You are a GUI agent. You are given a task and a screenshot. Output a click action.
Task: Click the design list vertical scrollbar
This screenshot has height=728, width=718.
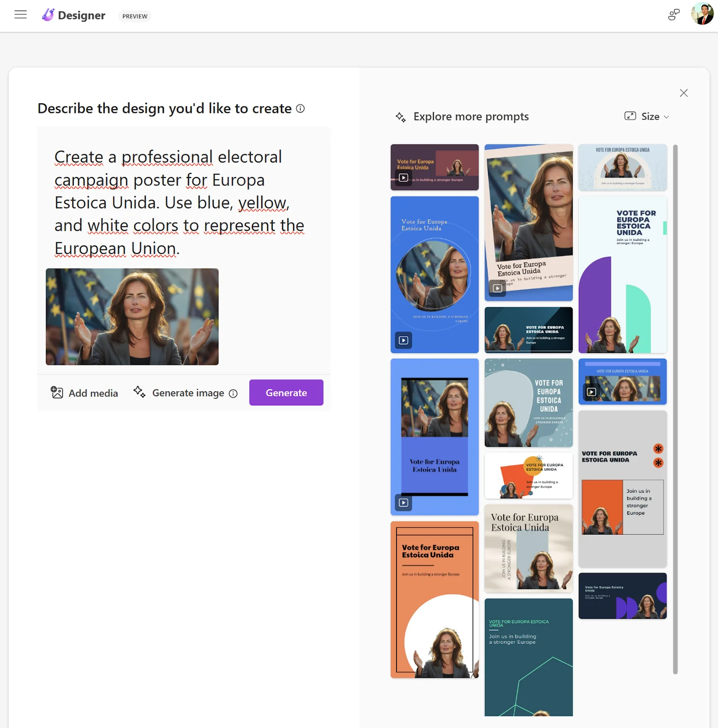[x=675, y=409]
